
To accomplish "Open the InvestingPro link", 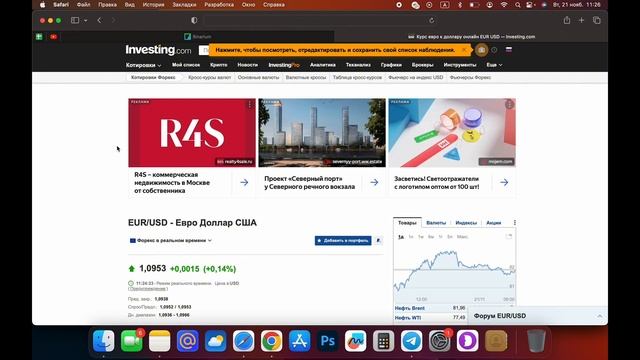I will pyautogui.click(x=284, y=65).
